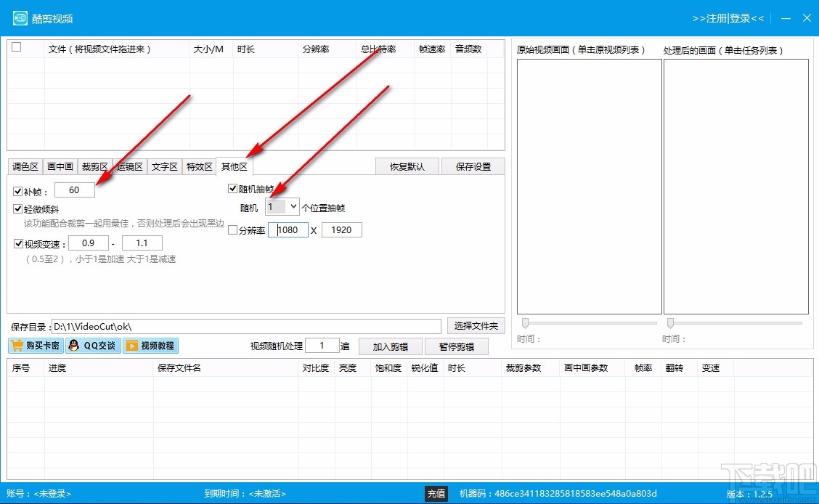This screenshot has width=819, height=504.
Task: Click the 账号：<未登录> status text
Action: click(x=38, y=494)
